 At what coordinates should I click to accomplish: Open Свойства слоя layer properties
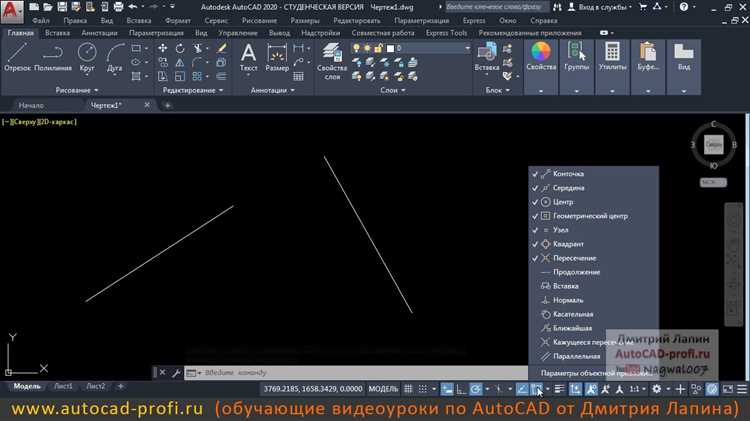pyautogui.click(x=332, y=61)
